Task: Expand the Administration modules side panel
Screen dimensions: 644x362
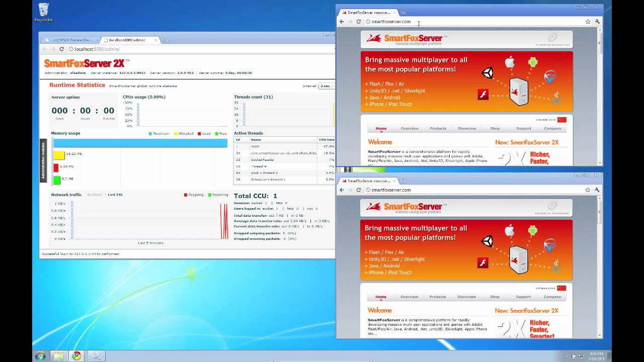Action: tap(43, 161)
